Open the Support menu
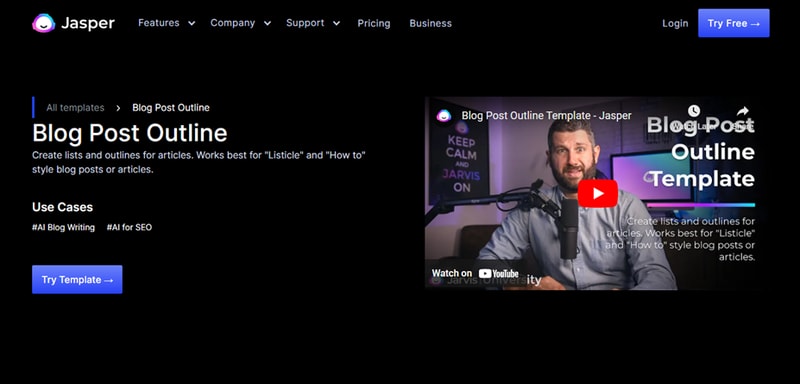This screenshot has width=800, height=384. 305,23
